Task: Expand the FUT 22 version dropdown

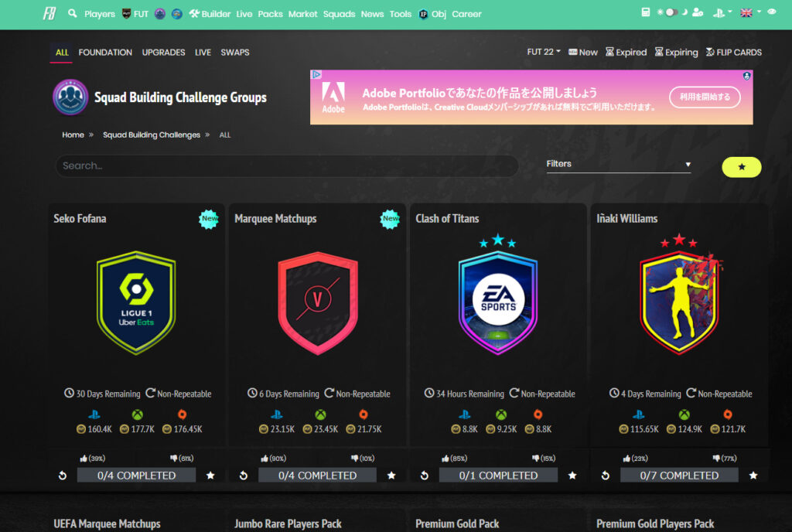Action: tap(544, 52)
